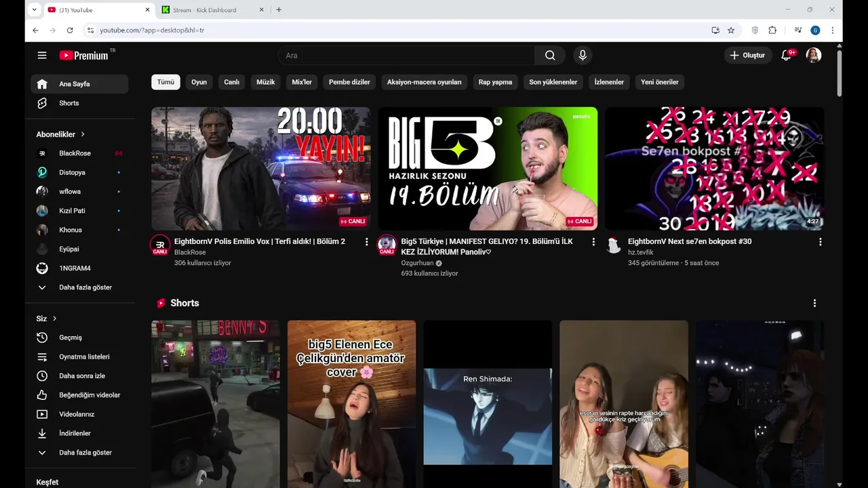Bookmark this page with the star icon
Viewport: 868px width, 488px height.
coord(731,30)
